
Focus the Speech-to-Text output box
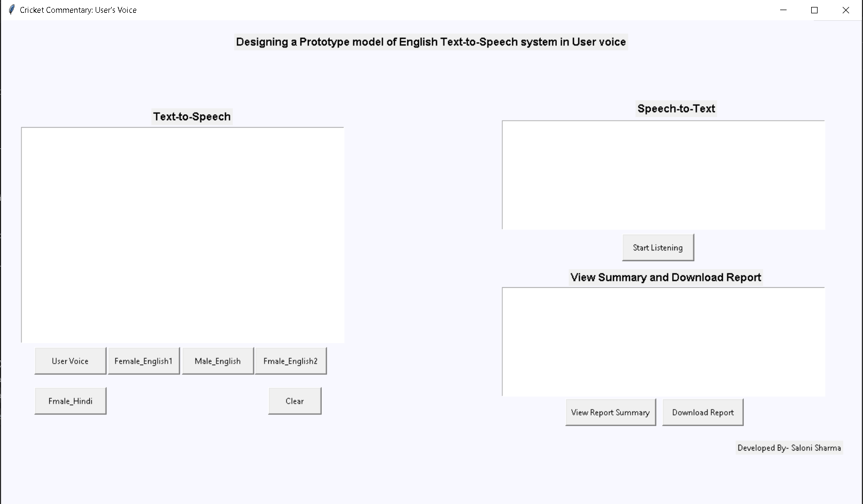(663, 175)
